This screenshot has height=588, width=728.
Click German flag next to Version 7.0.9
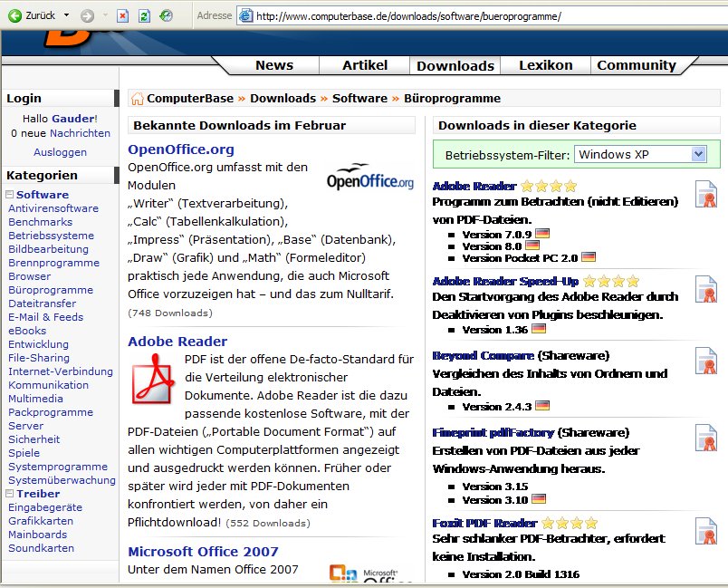542,233
